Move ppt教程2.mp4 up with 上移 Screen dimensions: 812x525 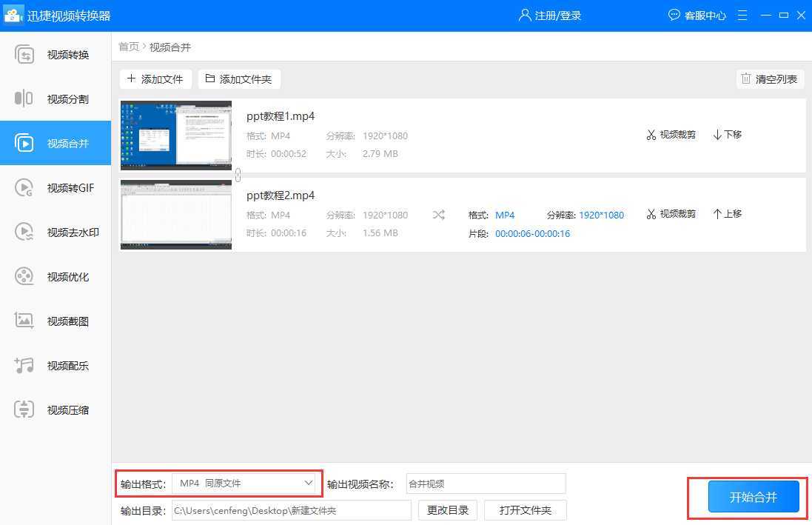point(728,214)
